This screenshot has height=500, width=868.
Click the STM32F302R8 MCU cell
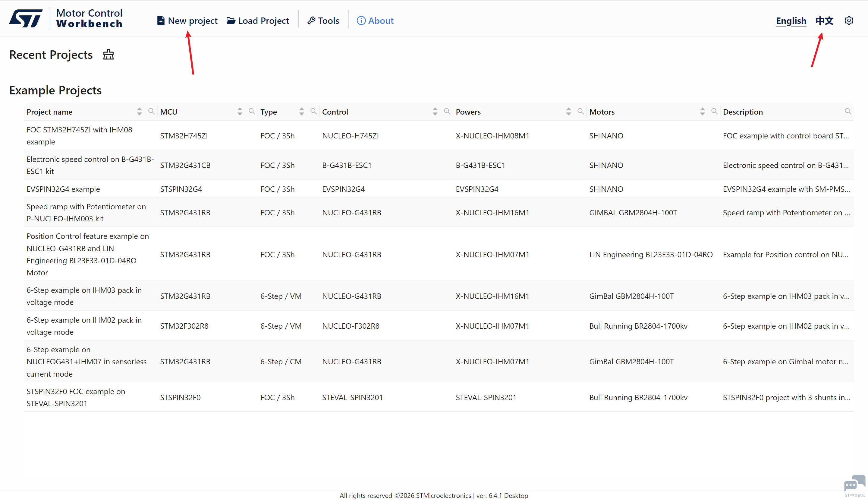point(184,326)
